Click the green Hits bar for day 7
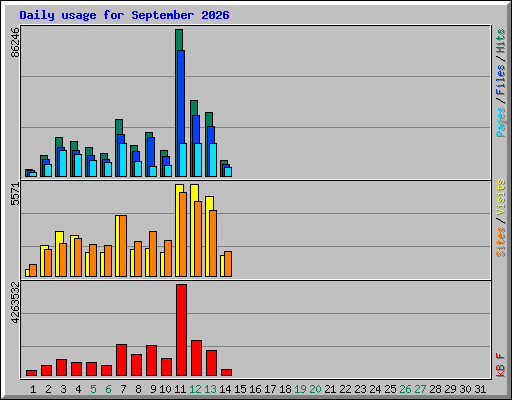Screen dimensions: 512x400 119,127
